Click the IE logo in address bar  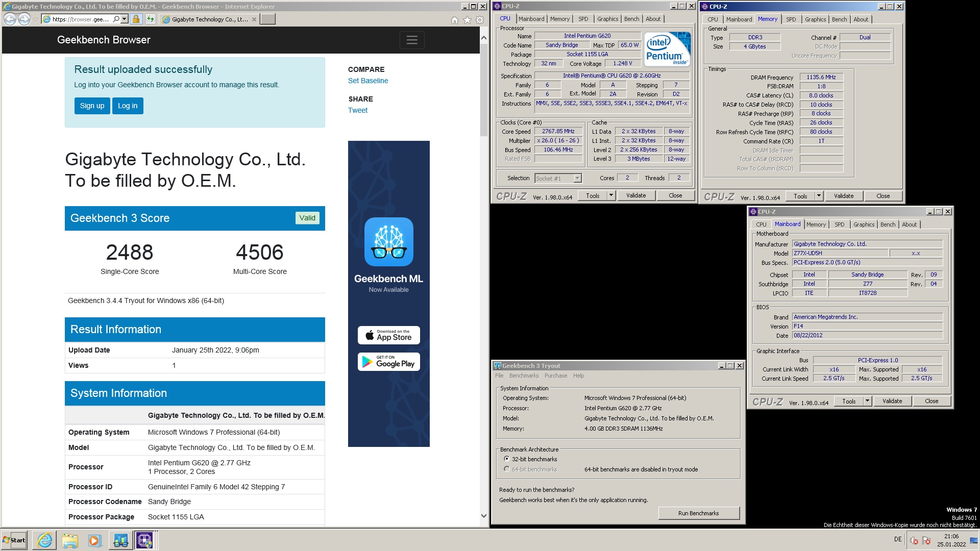pos(47,19)
